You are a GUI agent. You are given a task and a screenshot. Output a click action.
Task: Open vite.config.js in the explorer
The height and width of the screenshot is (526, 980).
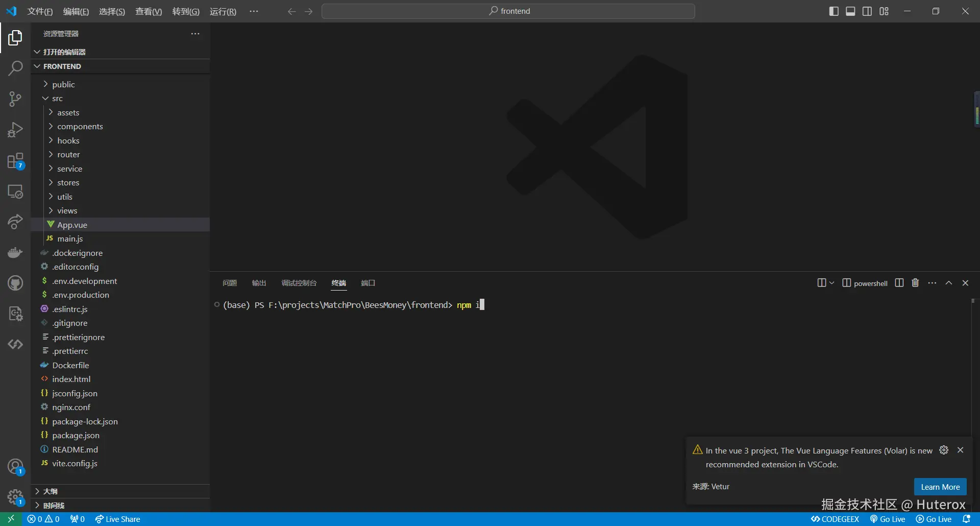point(120,464)
